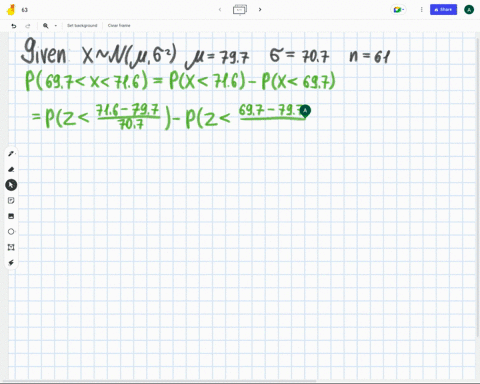Click the Share button
Screen dimensions: 480x384
(443, 10)
